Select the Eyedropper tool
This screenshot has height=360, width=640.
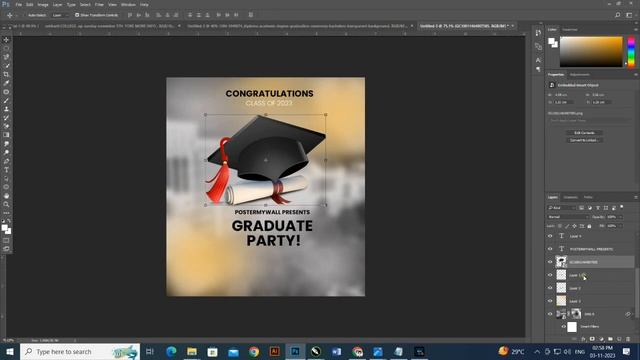[x=6, y=83]
